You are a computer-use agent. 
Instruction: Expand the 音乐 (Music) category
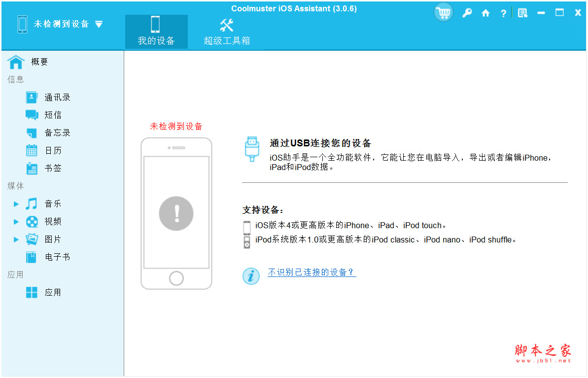pyautogui.click(x=16, y=204)
